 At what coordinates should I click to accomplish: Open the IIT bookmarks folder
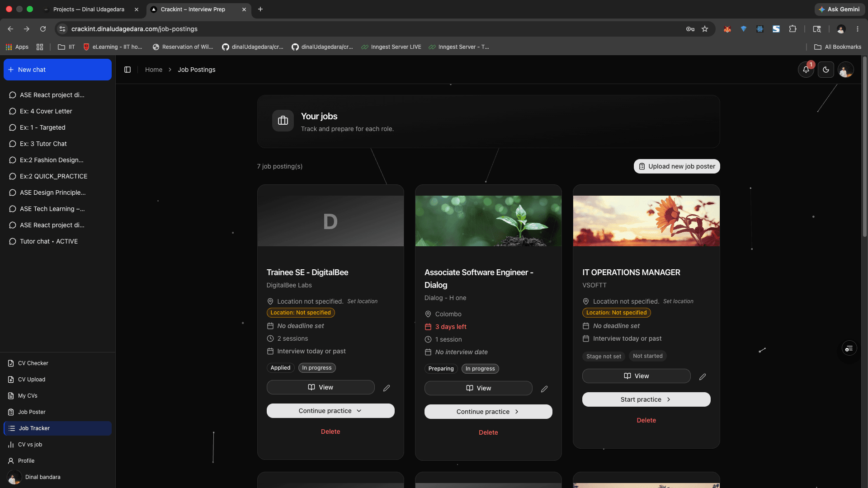pyautogui.click(x=66, y=47)
